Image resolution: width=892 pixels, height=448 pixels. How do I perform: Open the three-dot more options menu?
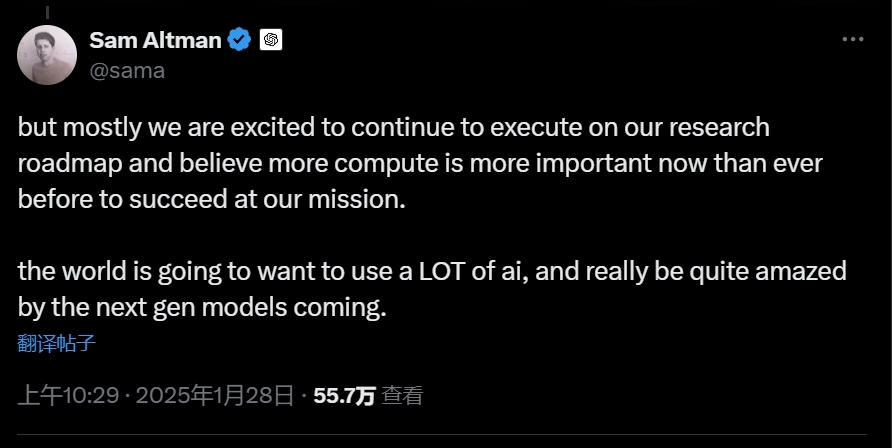[852, 40]
